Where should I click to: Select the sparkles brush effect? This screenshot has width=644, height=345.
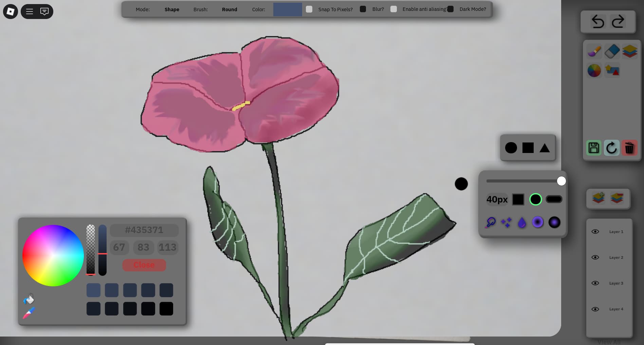pyautogui.click(x=506, y=222)
